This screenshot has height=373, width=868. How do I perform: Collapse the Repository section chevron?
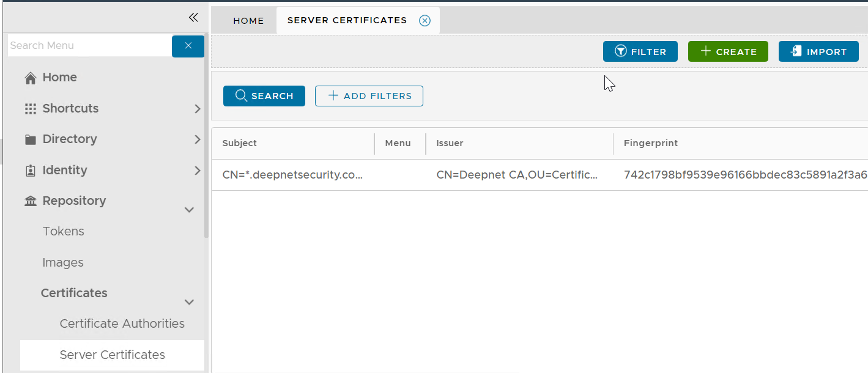(190, 210)
